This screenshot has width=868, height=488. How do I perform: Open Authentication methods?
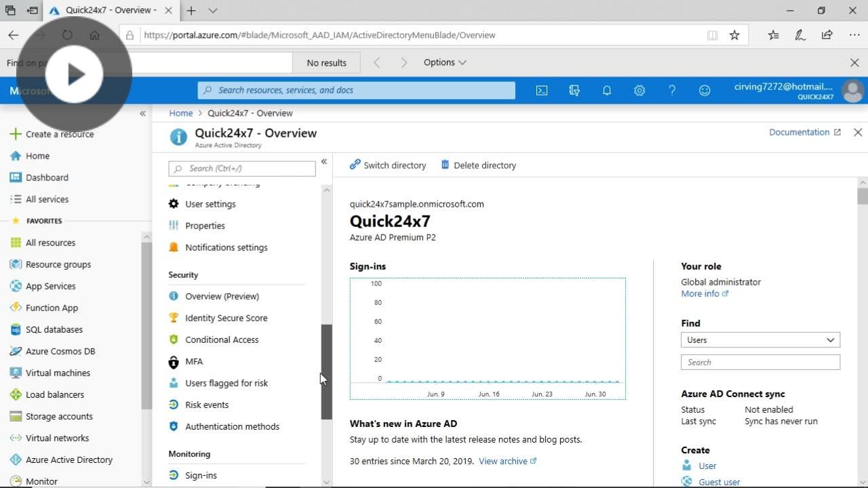(x=224, y=426)
